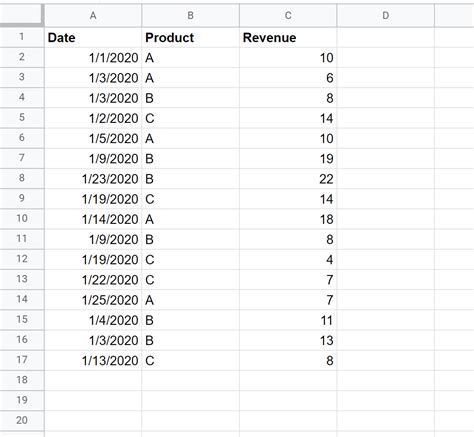This screenshot has width=474, height=437.
Task: Click date cell 1/23/2020
Action: (x=93, y=179)
